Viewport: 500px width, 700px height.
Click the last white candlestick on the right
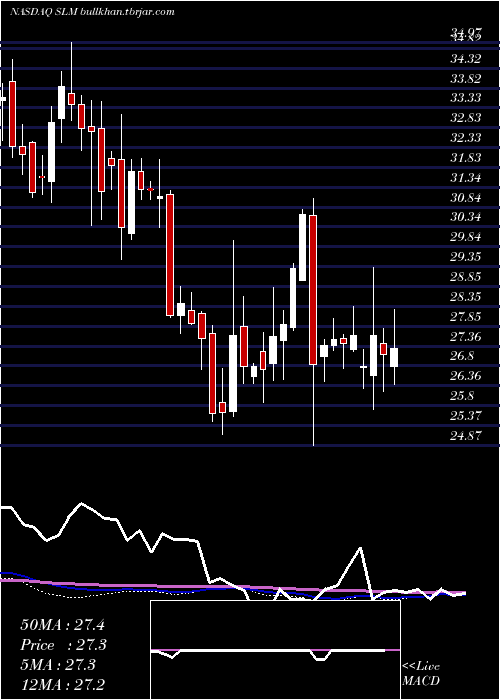pos(394,357)
